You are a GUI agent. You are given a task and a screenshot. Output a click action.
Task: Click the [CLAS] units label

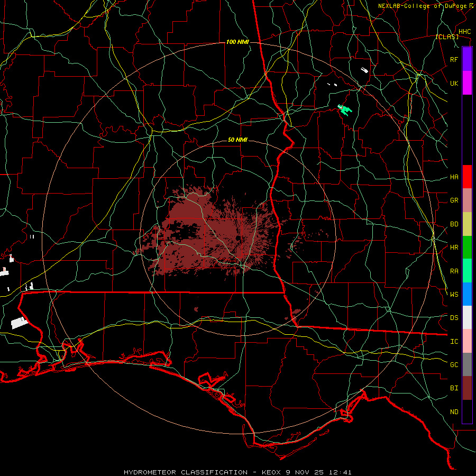click(447, 36)
